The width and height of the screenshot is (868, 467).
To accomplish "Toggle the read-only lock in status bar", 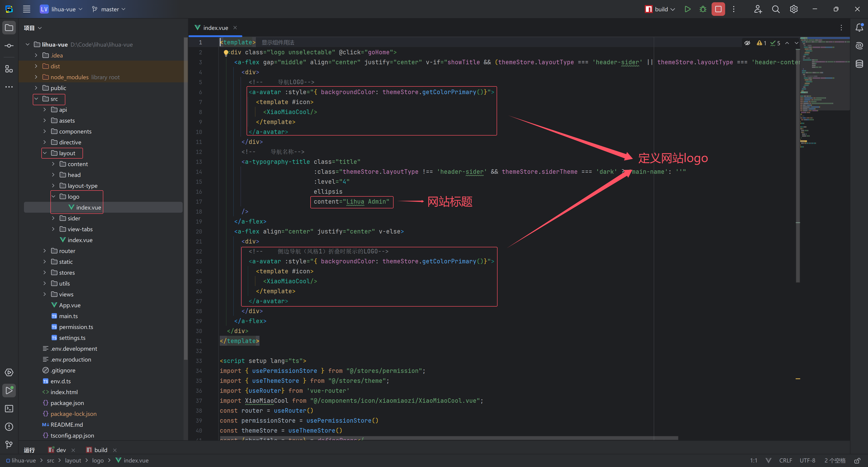I will coord(857,461).
